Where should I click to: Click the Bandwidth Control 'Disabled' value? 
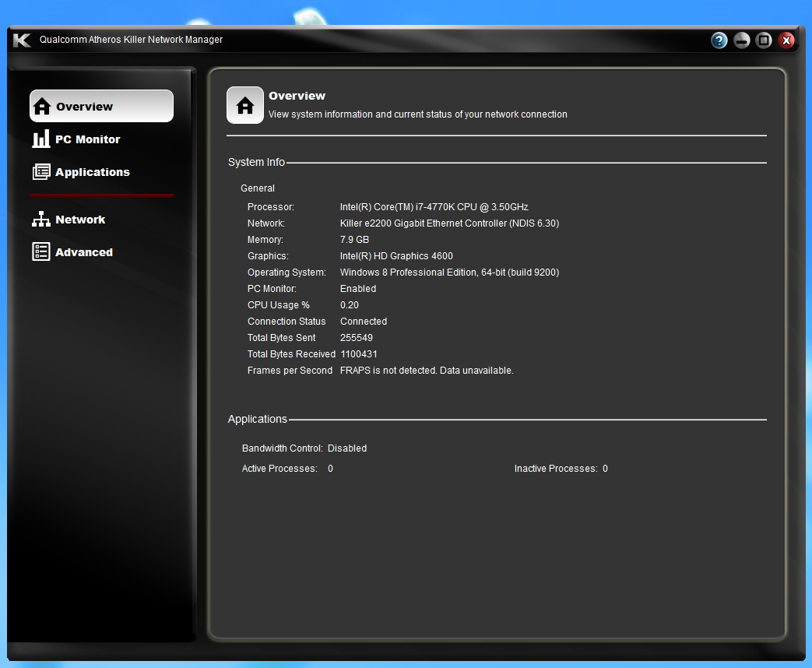[347, 448]
